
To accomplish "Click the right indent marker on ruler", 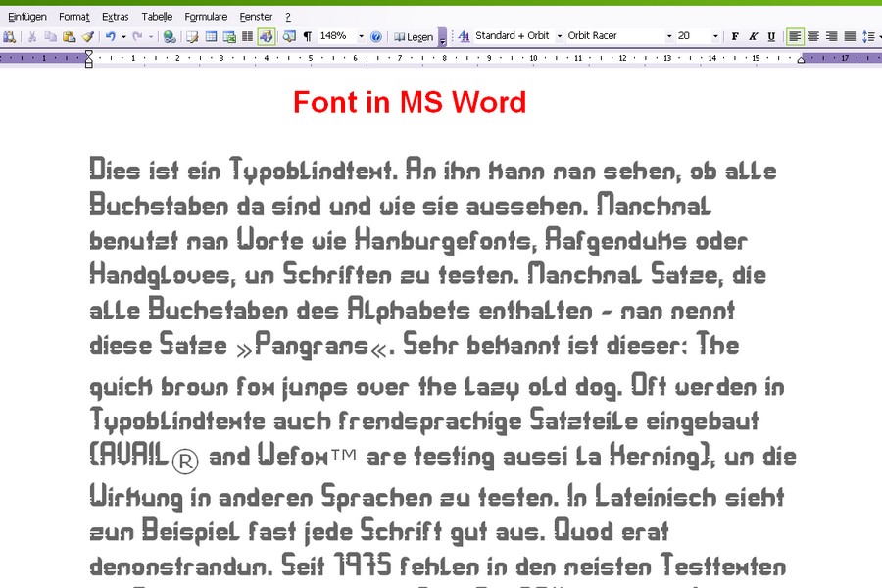I will 801,59.
